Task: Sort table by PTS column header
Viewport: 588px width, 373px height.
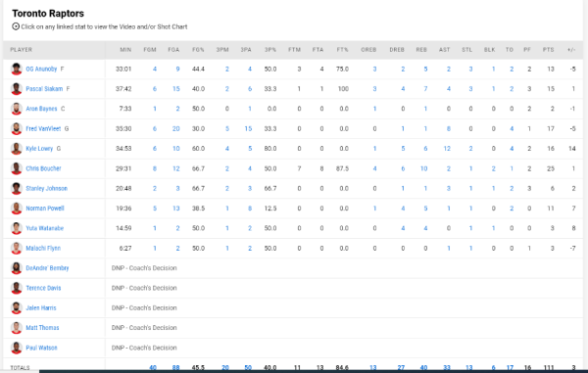Action: 548,49
